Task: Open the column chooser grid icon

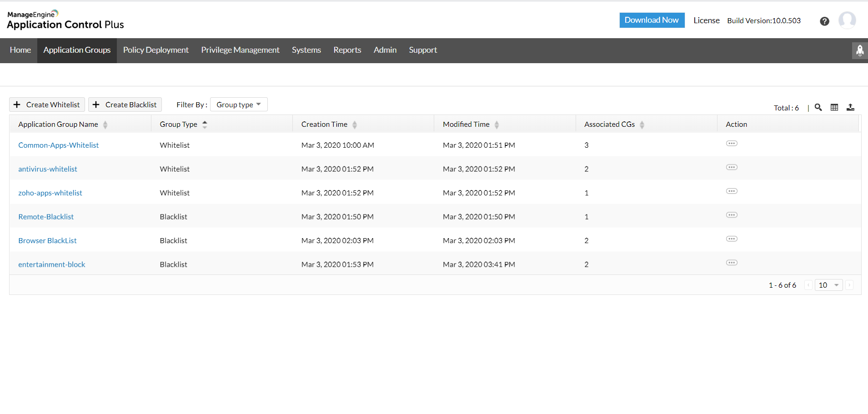Action: (x=834, y=107)
